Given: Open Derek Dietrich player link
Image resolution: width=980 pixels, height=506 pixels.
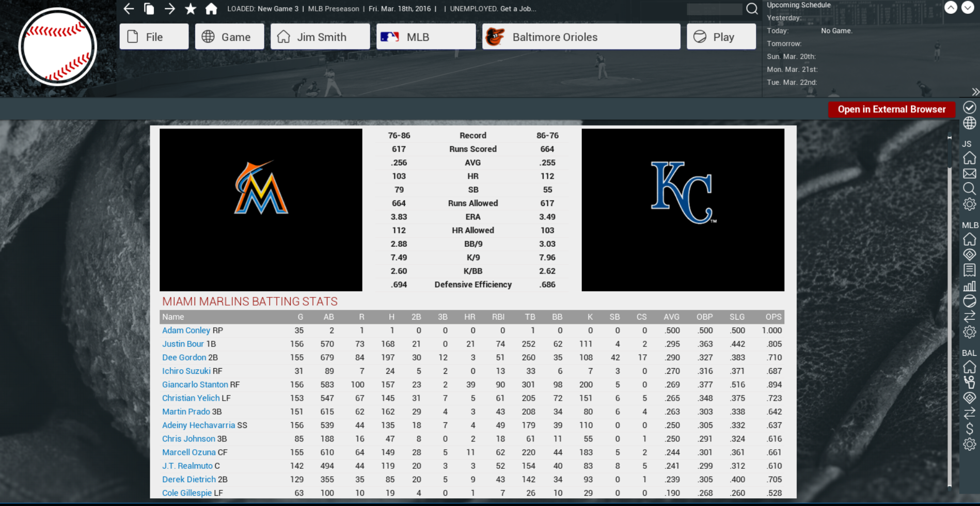Looking at the screenshot, I should [x=189, y=479].
